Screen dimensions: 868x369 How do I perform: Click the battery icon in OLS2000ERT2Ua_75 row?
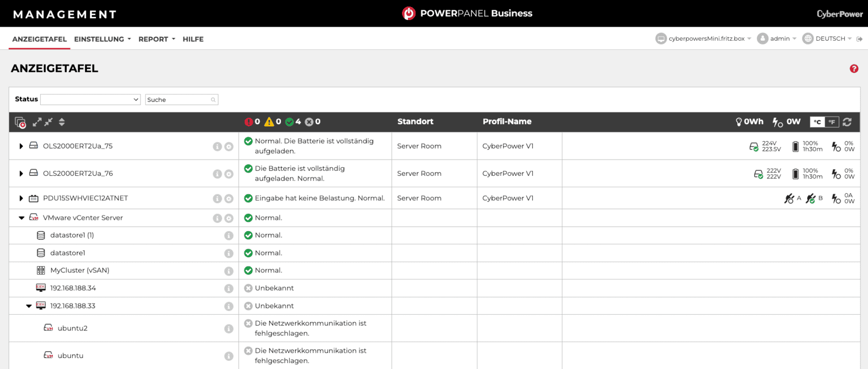click(x=795, y=147)
